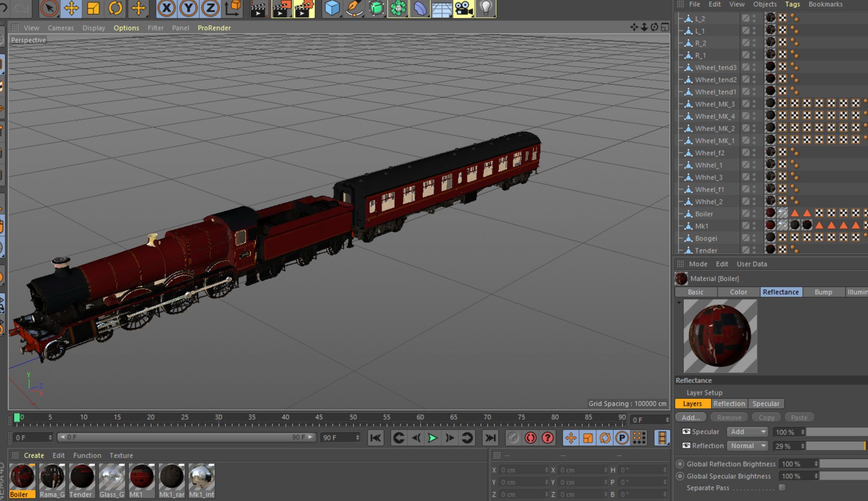Enable the Separate Pass checkbox
The height and width of the screenshot is (501, 868).
pos(782,488)
